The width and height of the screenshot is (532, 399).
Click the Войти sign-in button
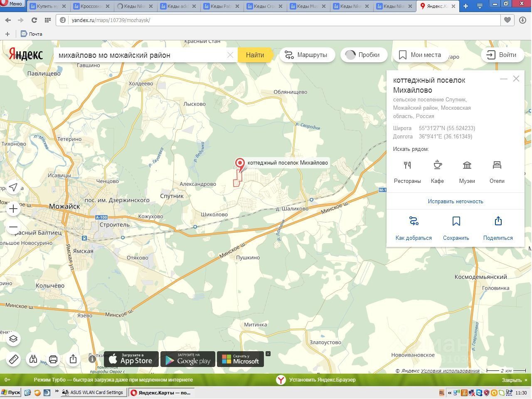(x=502, y=55)
